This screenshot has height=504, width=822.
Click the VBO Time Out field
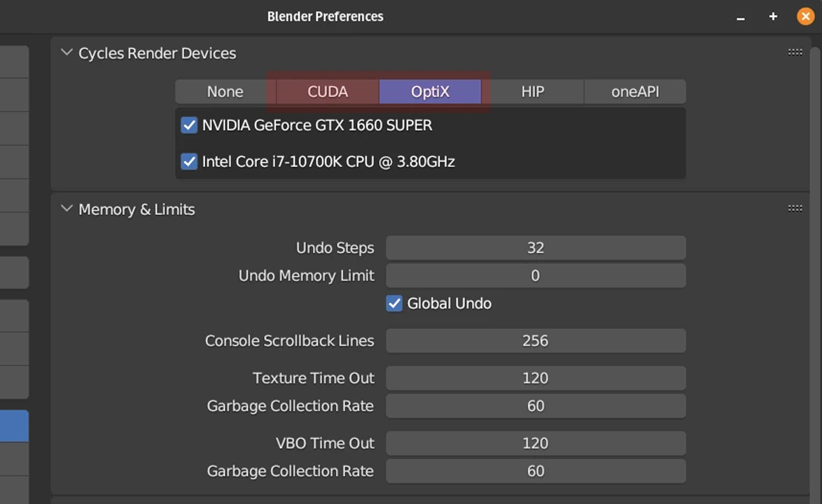(536, 442)
